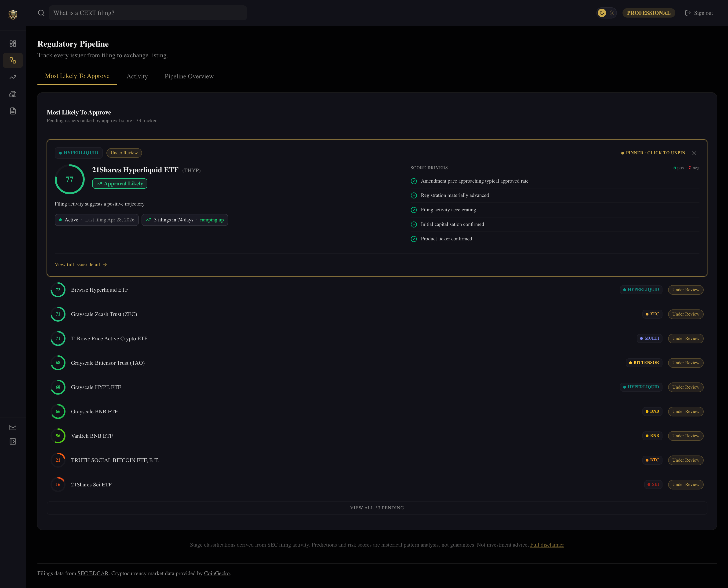The width and height of the screenshot is (728, 588).
Task: Expand the VanEck BNB ETF row
Action: point(377,436)
